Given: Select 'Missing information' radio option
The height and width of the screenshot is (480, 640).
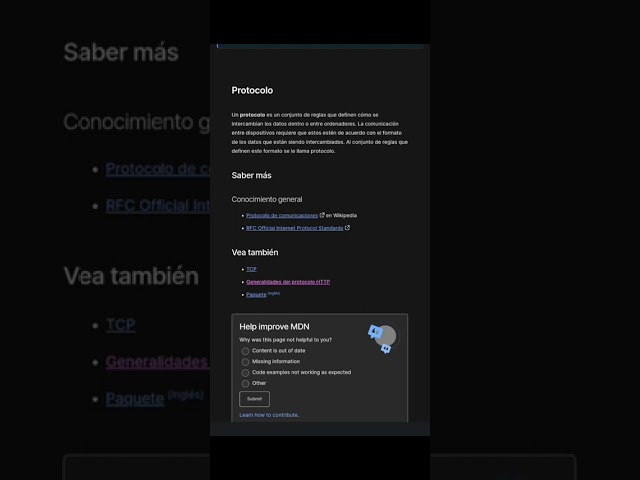Looking at the screenshot, I should point(245,362).
